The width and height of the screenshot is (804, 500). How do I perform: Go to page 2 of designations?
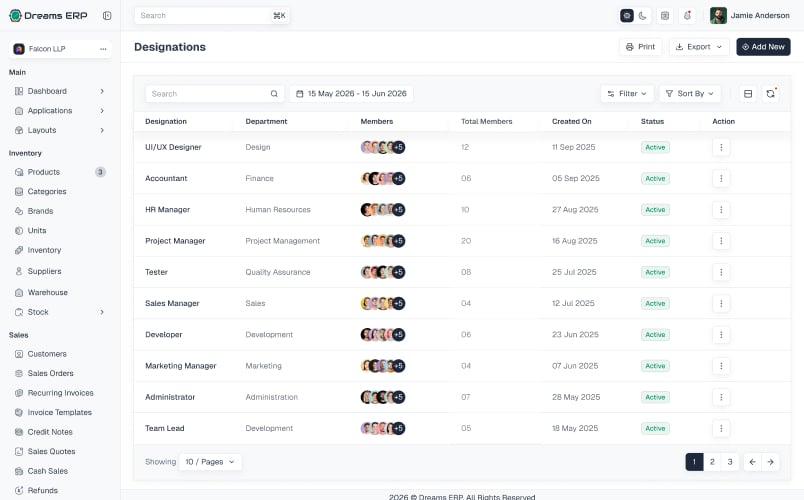coord(712,462)
